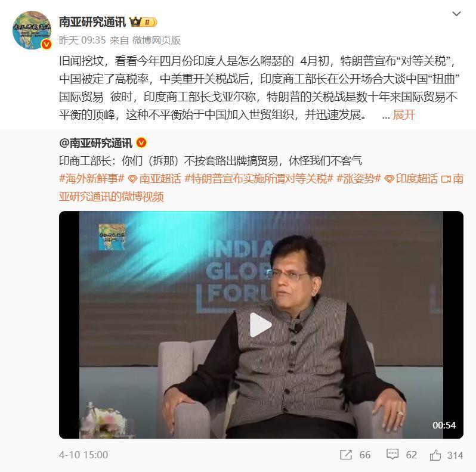This screenshot has width=476, height=472.
Task: Play the video with the center play button
Action: 260,325
